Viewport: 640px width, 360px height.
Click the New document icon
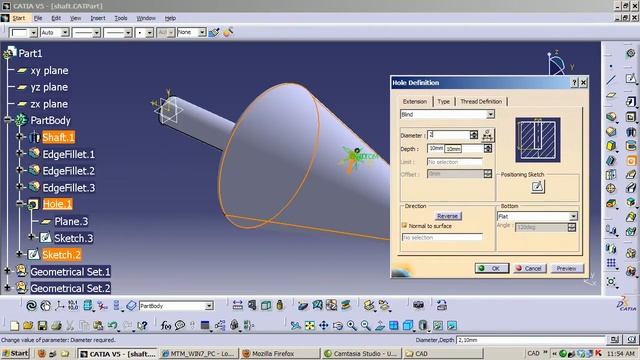pyautogui.click(x=15, y=325)
